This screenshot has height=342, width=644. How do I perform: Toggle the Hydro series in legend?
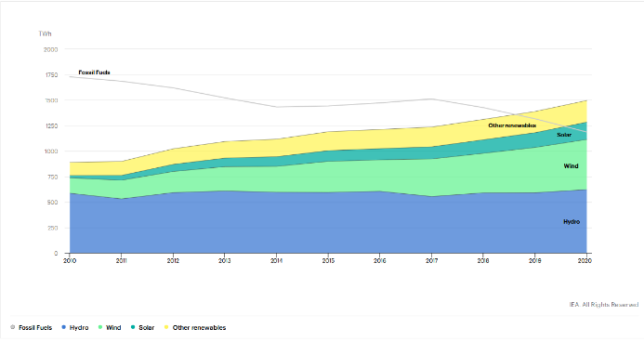(x=75, y=328)
